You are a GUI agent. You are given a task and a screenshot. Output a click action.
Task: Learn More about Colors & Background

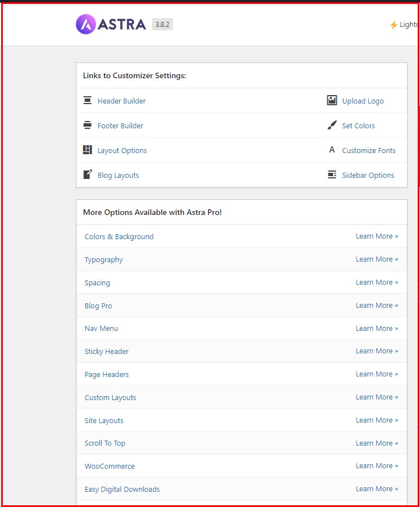(x=377, y=236)
